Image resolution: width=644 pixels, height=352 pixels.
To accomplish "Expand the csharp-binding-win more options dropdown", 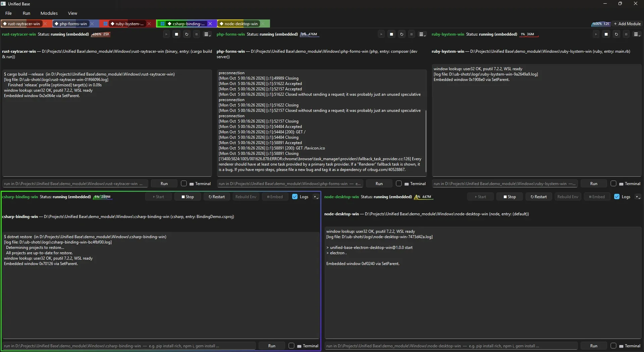I will [316, 197].
